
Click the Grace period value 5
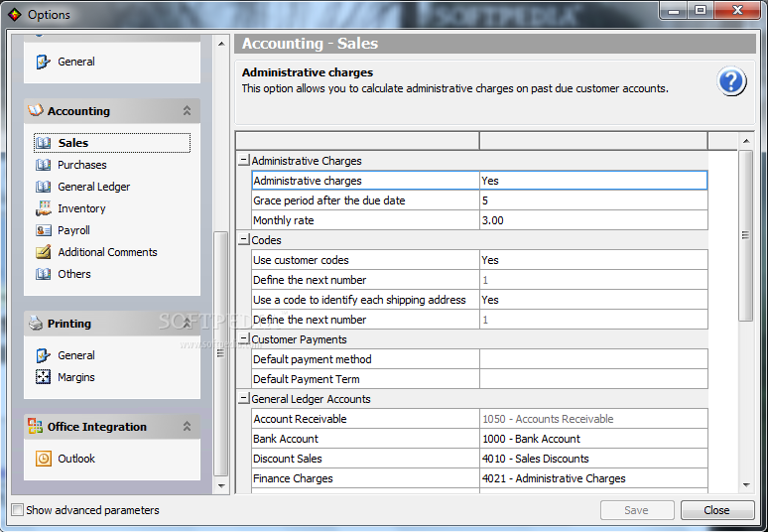593,200
